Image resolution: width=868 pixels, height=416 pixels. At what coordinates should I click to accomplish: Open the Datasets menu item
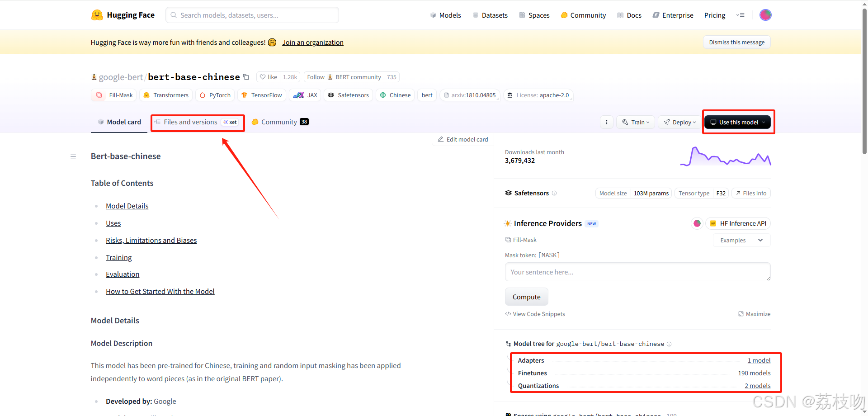tap(490, 15)
